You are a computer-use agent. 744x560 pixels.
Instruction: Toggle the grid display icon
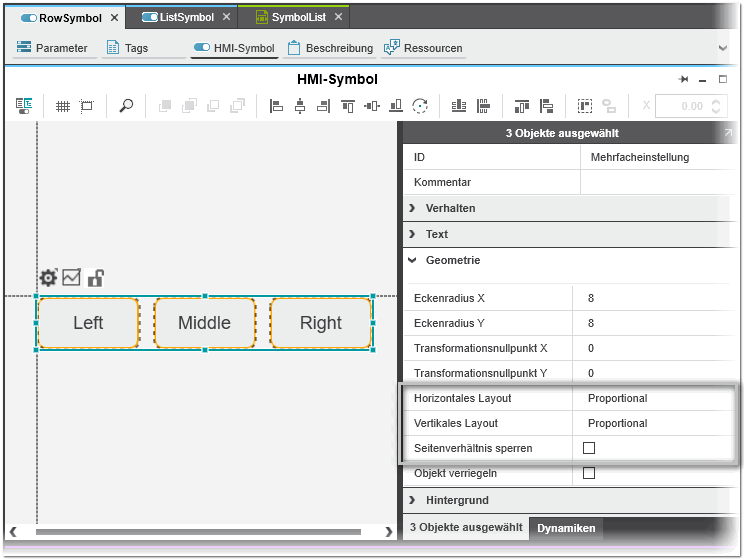pos(62,106)
